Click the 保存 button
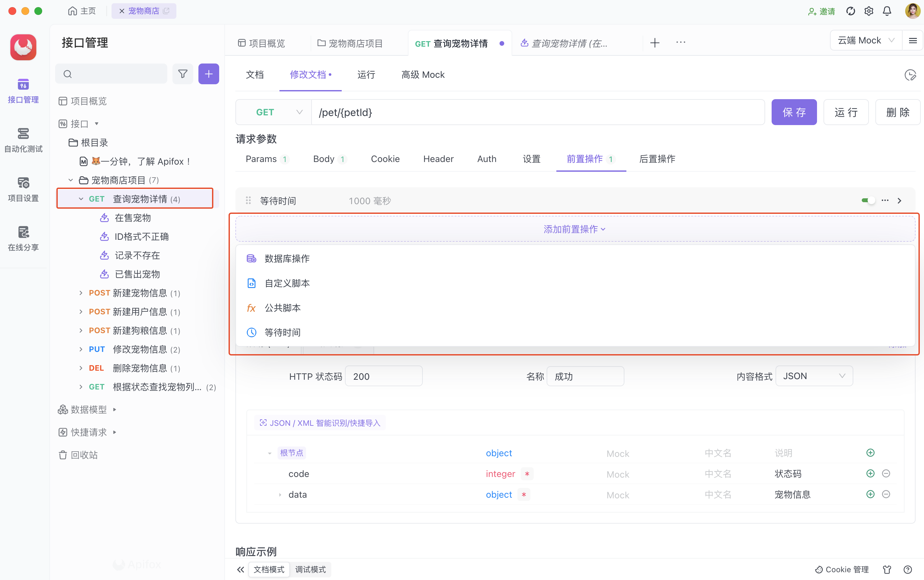924x580 pixels. pyautogui.click(x=794, y=112)
